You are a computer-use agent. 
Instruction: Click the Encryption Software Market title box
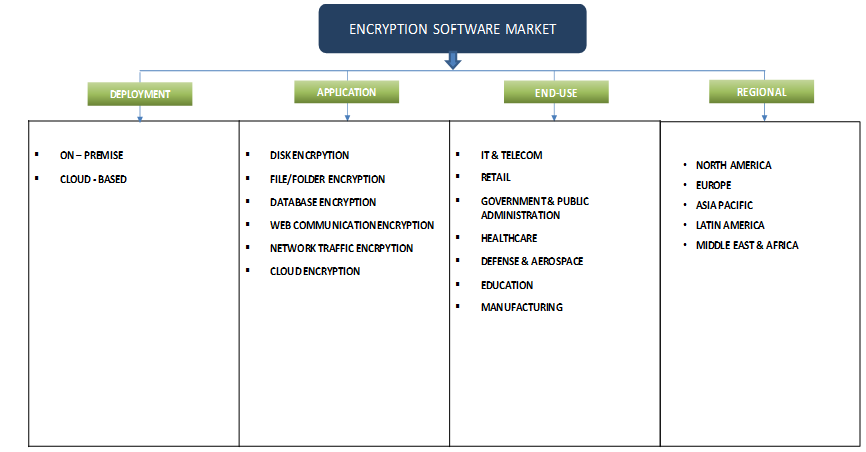452,29
